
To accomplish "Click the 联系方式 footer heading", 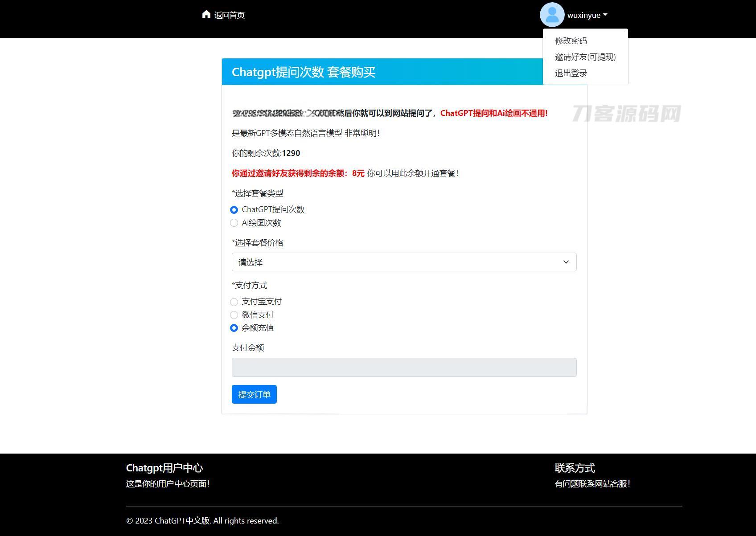I will (575, 468).
